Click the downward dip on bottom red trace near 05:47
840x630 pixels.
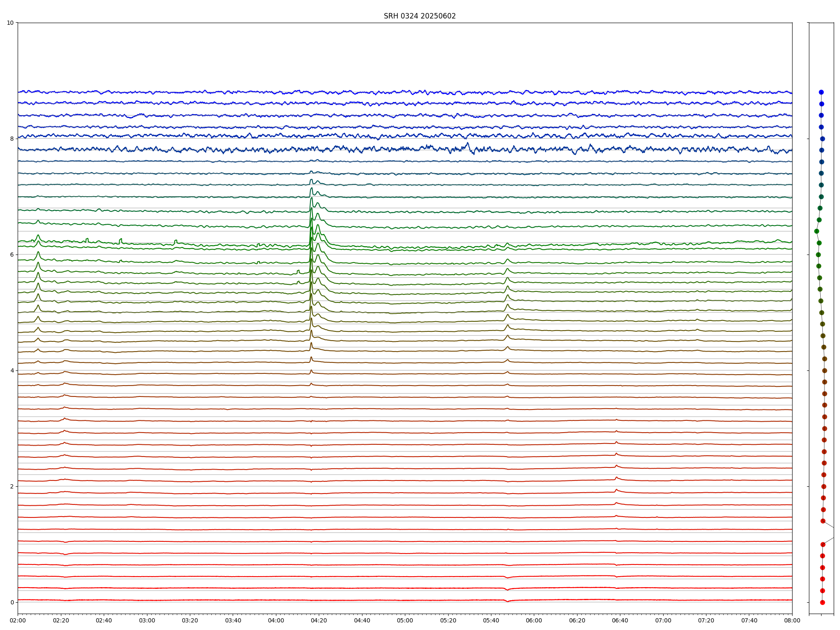pyautogui.click(x=507, y=601)
